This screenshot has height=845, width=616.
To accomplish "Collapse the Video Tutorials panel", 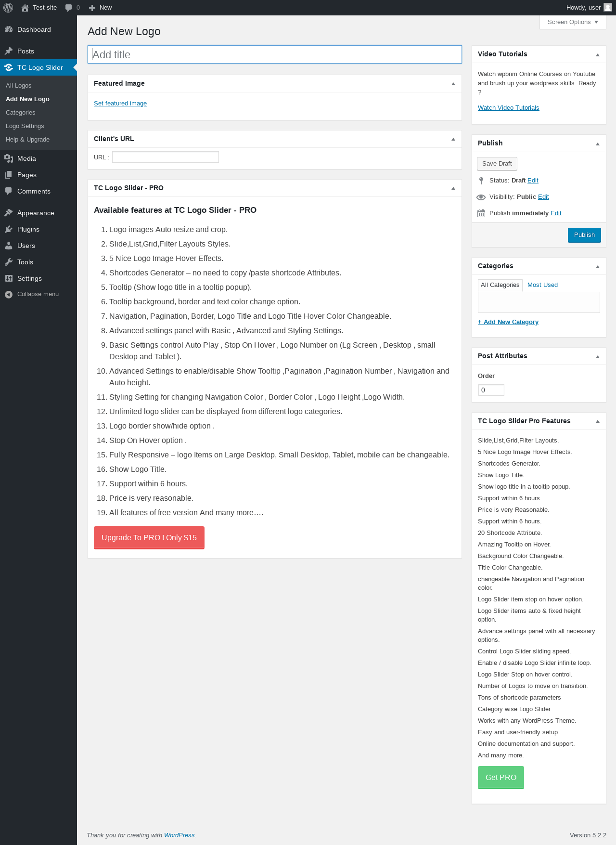I will pos(598,54).
